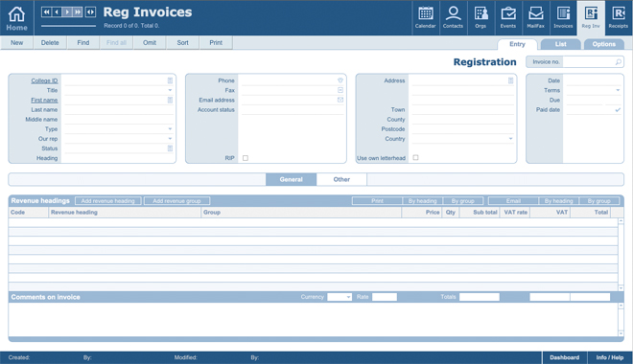Click the Find button
Image resolution: width=633 pixels, height=364 pixels.
[x=83, y=43]
